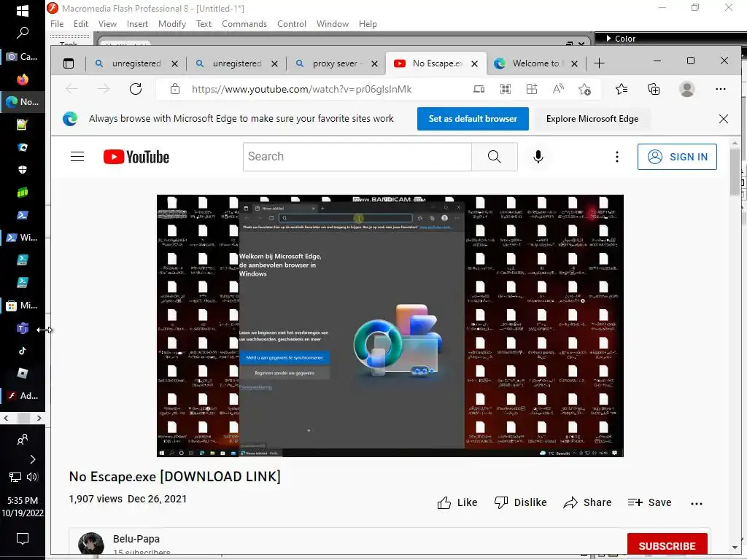Open the Edge Favorites list
The image size is (747, 560).
pos(622,89)
